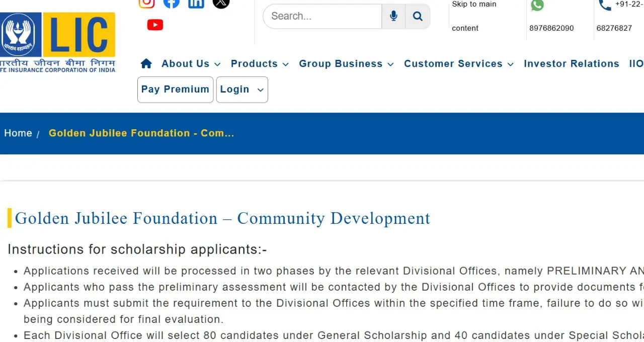Focus the Search text field
Image resolution: width=644 pixels, height=342 pixels.
click(322, 16)
